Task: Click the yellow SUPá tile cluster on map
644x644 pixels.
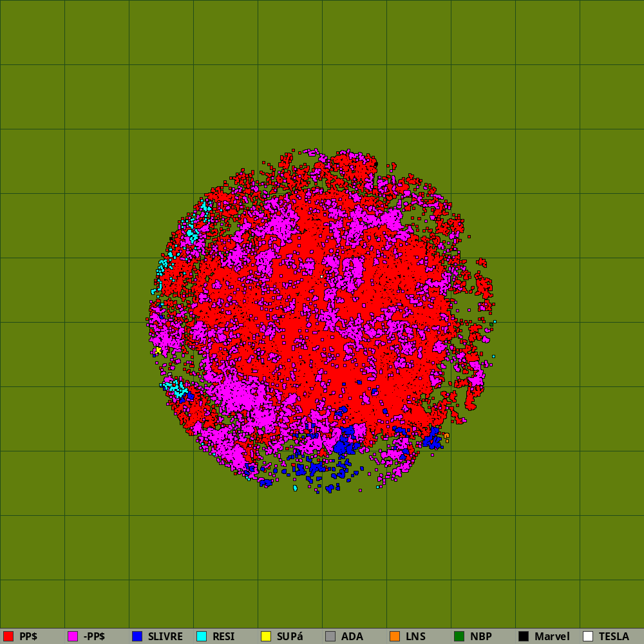Action: (x=158, y=350)
